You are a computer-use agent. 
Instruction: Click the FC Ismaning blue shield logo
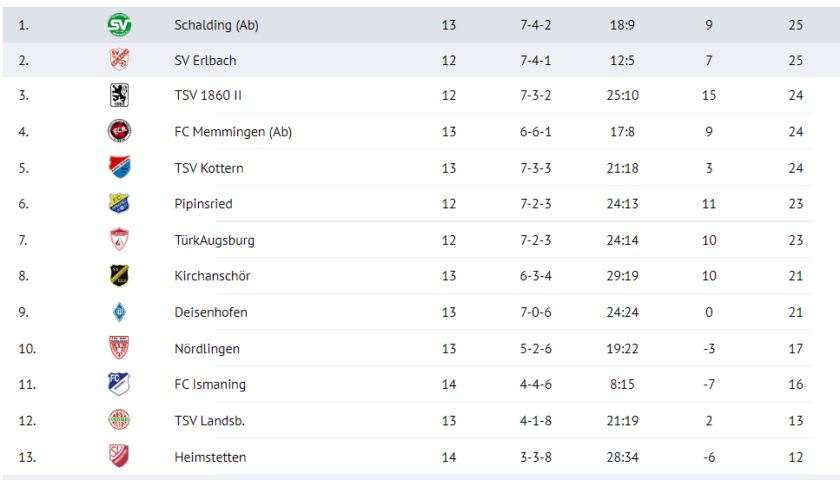pos(119,384)
